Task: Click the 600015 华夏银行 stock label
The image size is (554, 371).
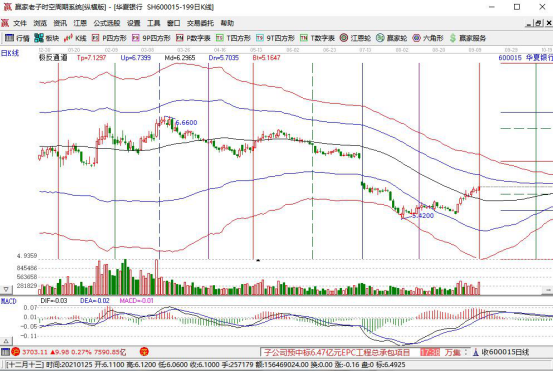Action: tap(526, 58)
